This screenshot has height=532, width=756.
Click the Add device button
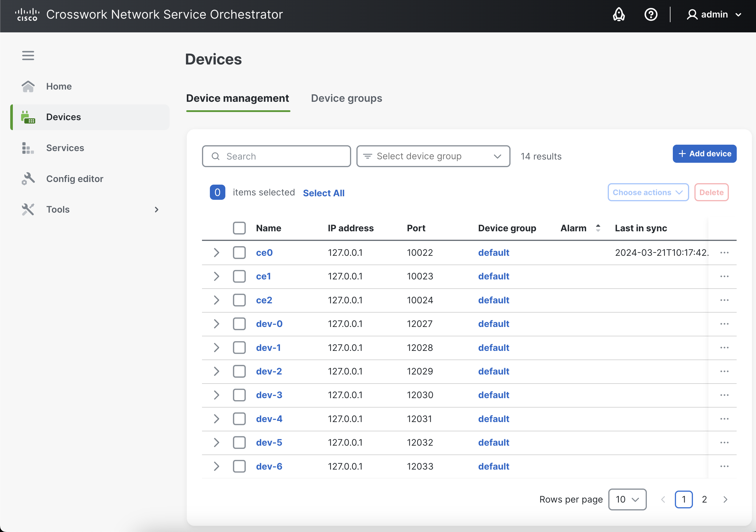tap(704, 154)
